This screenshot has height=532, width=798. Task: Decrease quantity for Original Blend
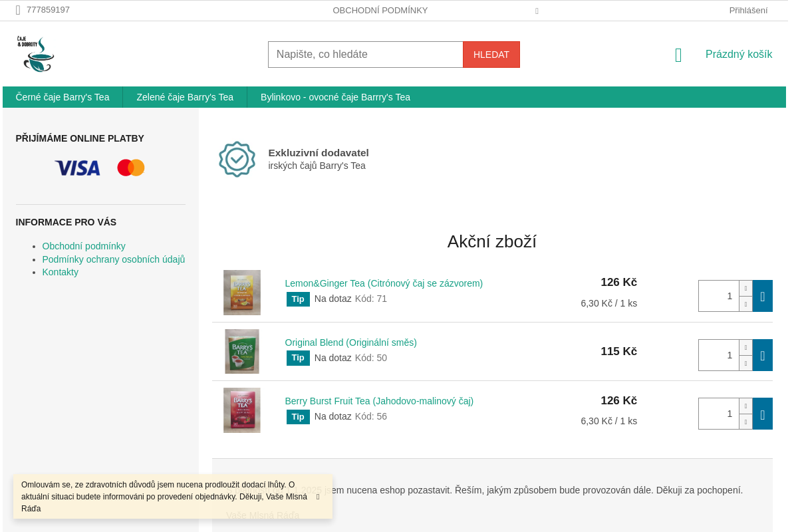coord(745,363)
